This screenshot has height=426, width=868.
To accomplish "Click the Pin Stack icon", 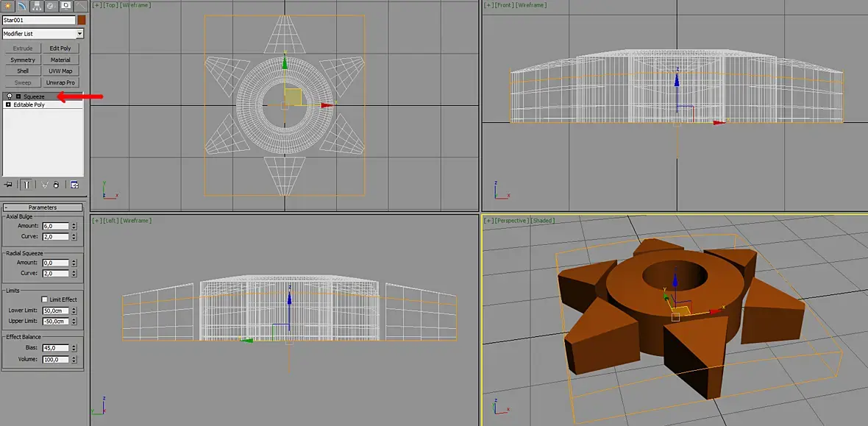I will tap(8, 185).
